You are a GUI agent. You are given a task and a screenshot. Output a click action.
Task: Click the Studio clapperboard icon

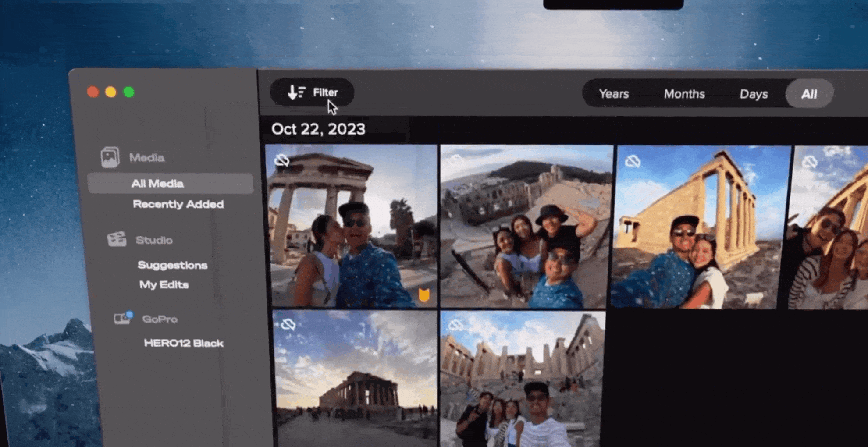pos(117,239)
